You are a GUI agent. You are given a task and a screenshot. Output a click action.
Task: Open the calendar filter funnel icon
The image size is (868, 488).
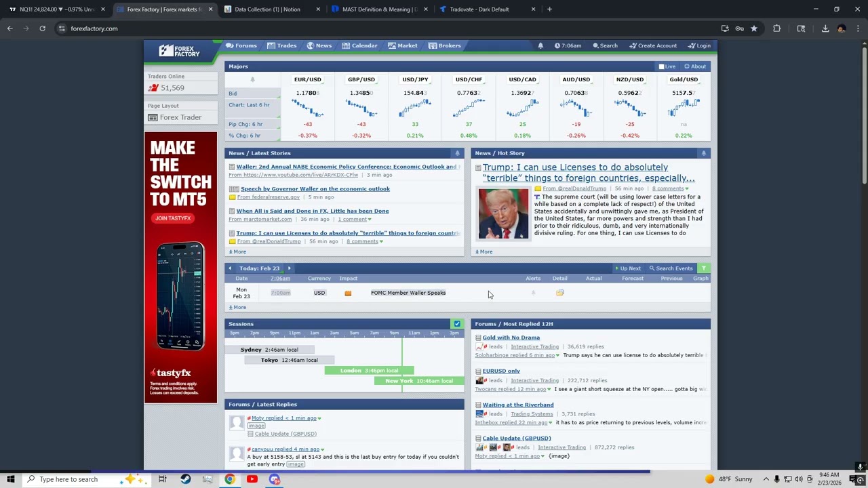click(x=703, y=268)
